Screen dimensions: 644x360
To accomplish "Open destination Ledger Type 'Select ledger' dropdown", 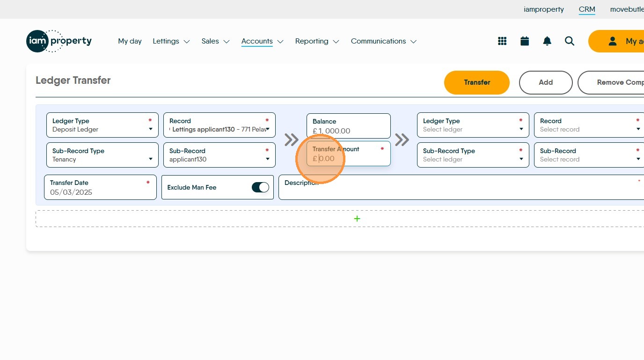I will pos(473,125).
